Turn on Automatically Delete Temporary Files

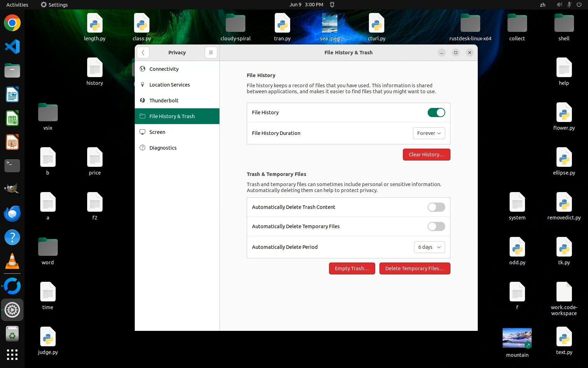tap(436, 226)
